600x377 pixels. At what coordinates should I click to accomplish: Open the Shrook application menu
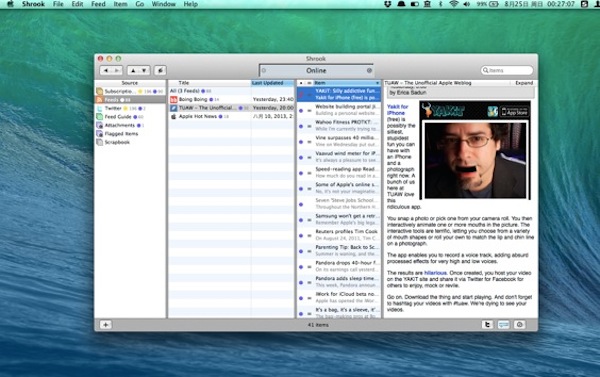tap(33, 4)
